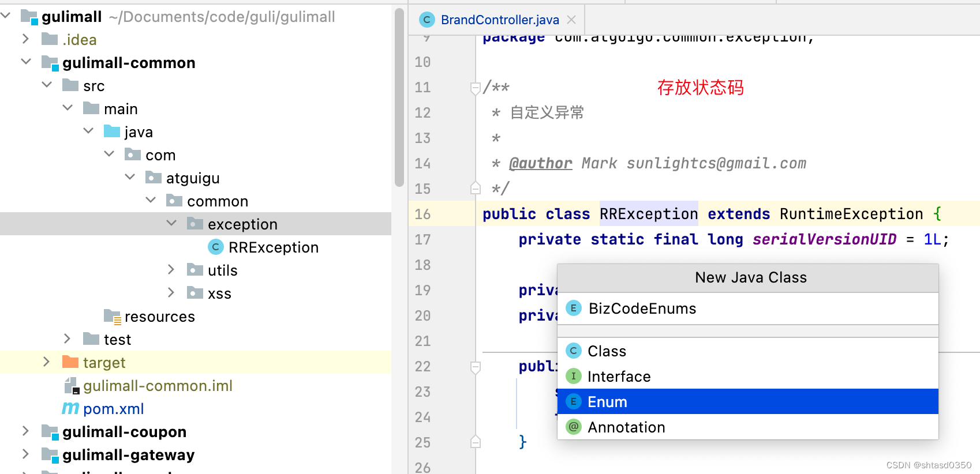
Task: Click the BizCodeEnums name input field
Action: (x=748, y=309)
